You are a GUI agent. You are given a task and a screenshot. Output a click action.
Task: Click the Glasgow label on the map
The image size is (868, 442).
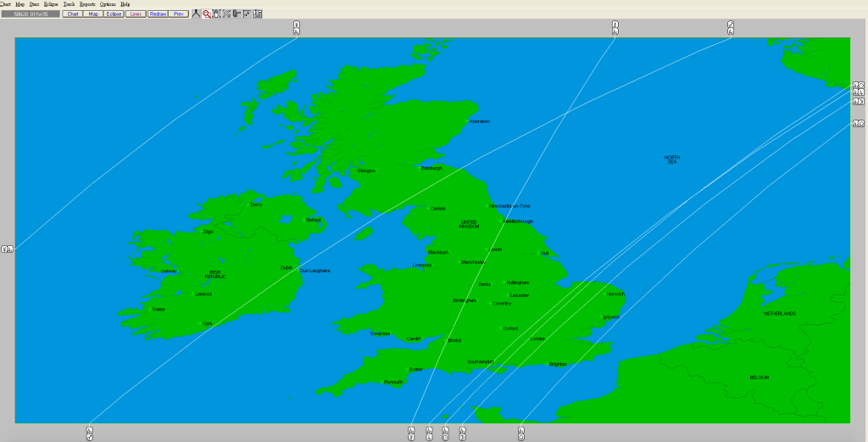(366, 171)
